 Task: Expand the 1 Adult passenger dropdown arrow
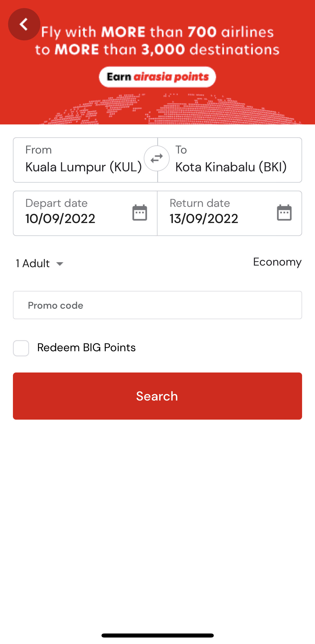coord(60,264)
